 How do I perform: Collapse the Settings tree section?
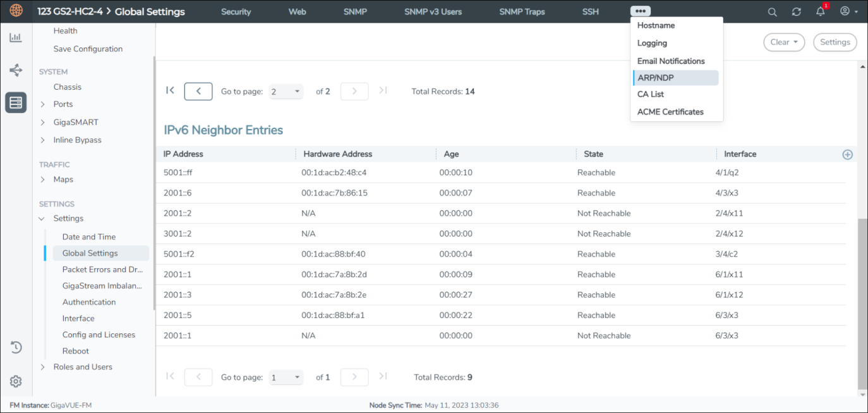click(42, 219)
